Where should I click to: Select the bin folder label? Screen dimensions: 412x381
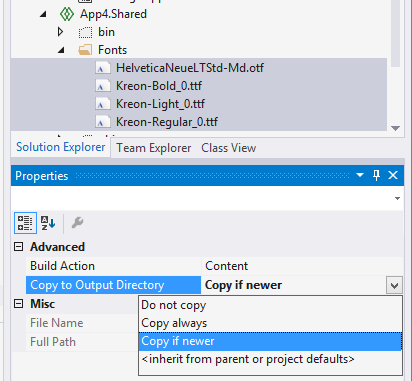(106, 32)
